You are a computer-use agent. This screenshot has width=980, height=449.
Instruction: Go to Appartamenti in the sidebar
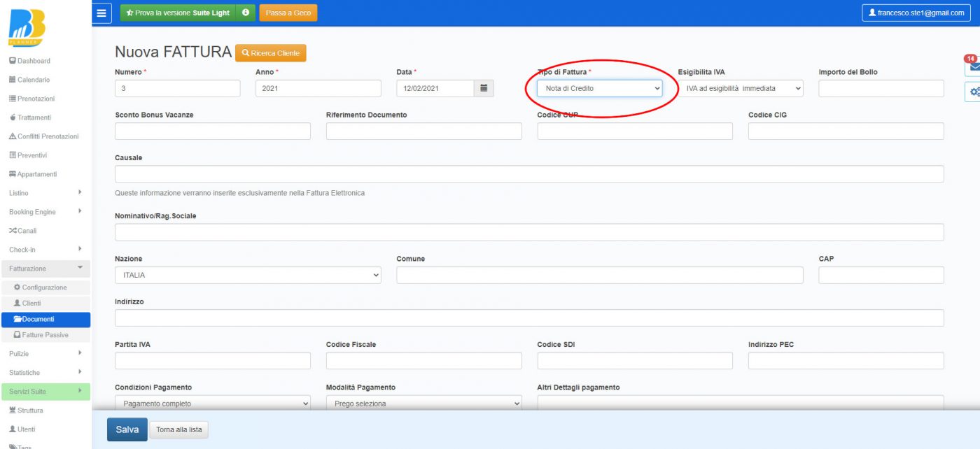(x=33, y=174)
